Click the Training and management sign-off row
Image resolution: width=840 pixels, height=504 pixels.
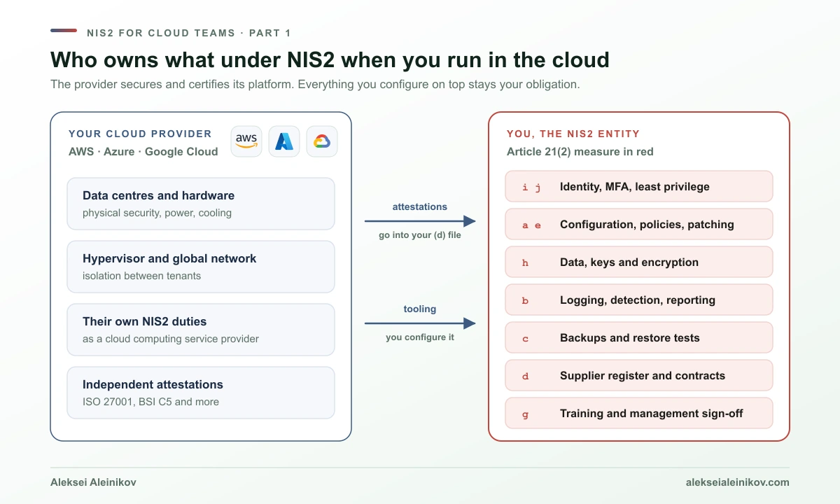pyautogui.click(x=639, y=414)
